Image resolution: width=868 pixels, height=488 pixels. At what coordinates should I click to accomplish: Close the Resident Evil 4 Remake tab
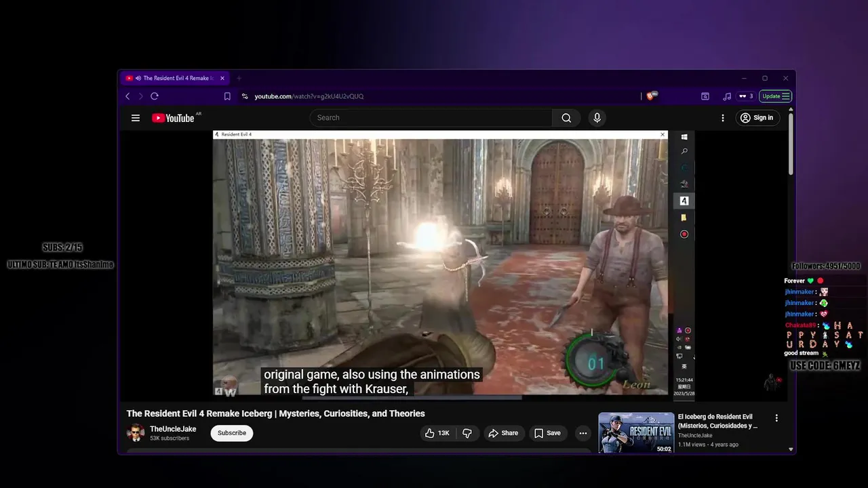pyautogui.click(x=222, y=78)
